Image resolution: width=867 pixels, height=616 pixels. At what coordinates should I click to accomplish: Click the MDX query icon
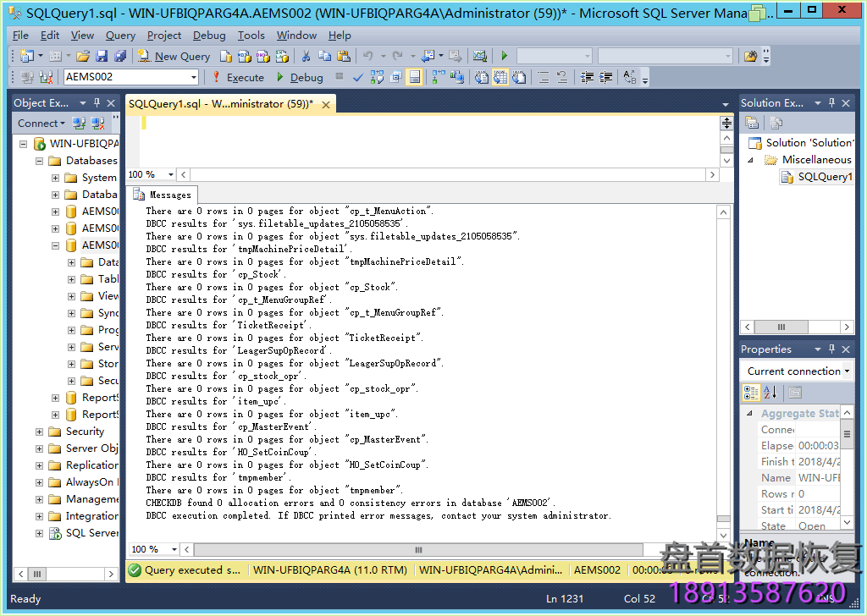pos(245,56)
